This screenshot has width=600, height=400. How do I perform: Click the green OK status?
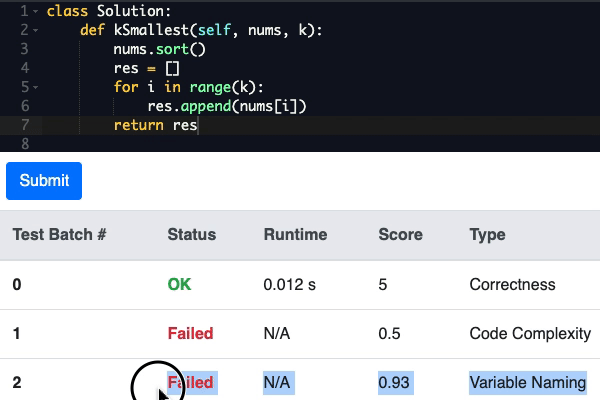tap(179, 284)
